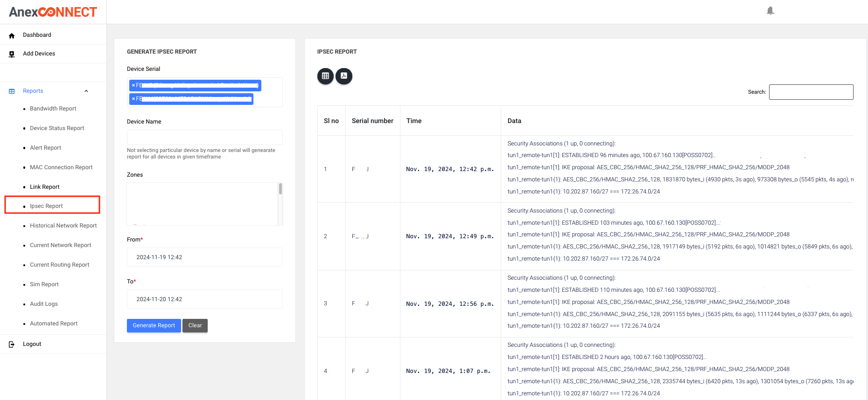Click the Reports table icon in sidebar
This screenshot has width=868, height=400.
tap(12, 91)
